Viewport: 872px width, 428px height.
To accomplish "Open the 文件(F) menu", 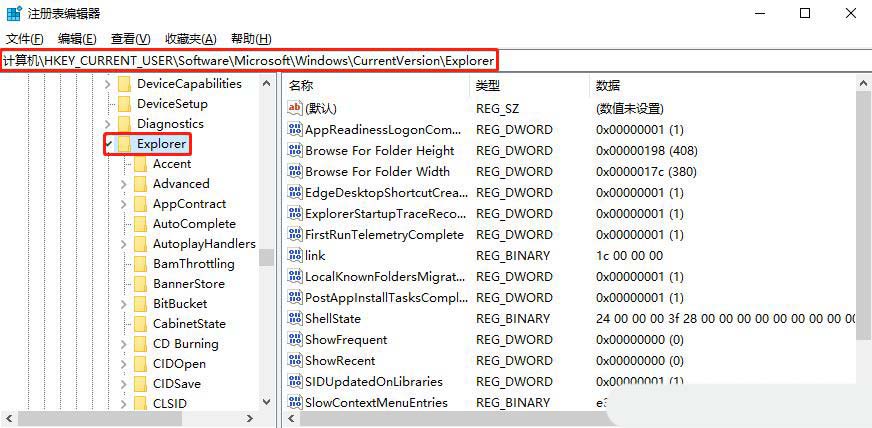I will coord(24,39).
